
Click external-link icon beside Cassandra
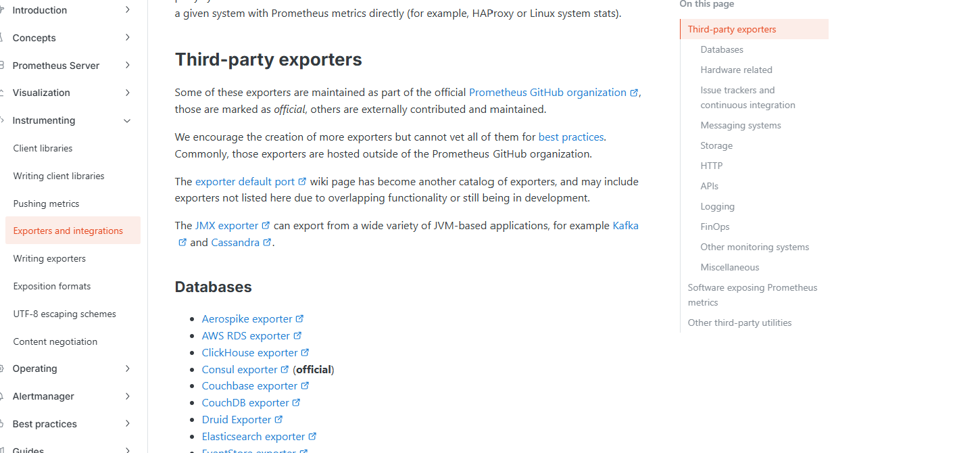click(268, 243)
